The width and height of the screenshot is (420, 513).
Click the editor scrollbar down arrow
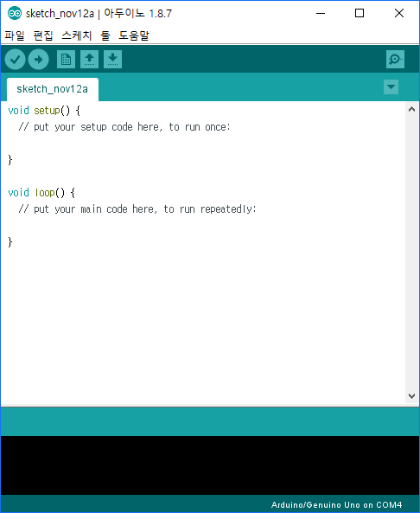point(412,396)
